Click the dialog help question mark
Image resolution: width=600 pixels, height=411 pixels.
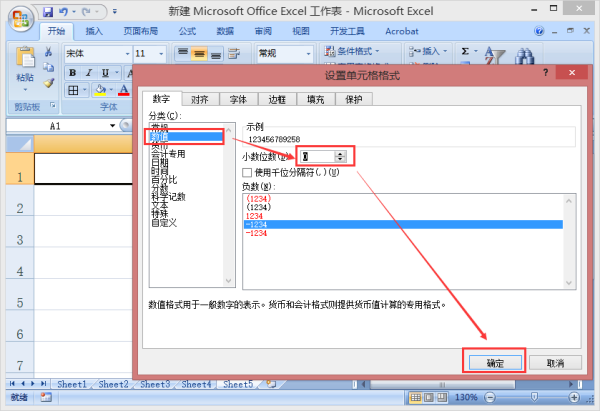click(545, 72)
